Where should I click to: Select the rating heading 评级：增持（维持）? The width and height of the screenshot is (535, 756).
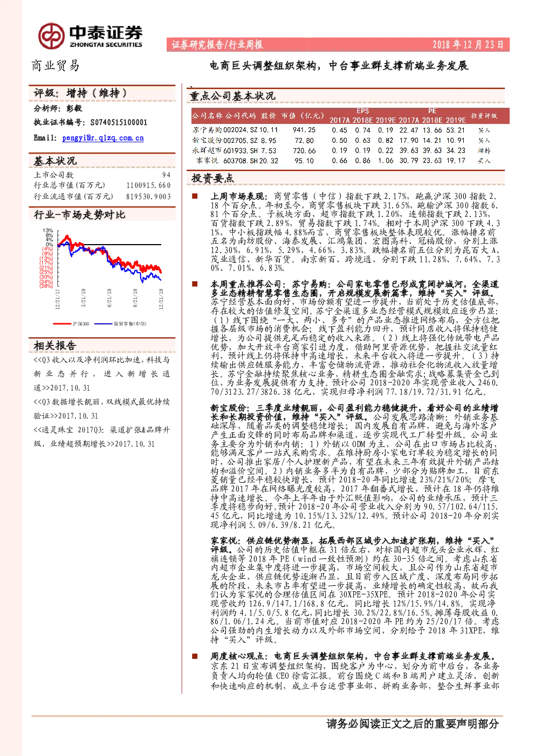[81, 93]
